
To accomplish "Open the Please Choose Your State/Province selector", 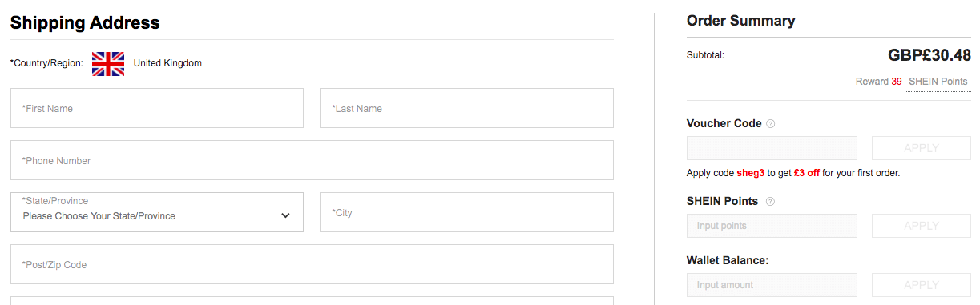I will (157, 212).
